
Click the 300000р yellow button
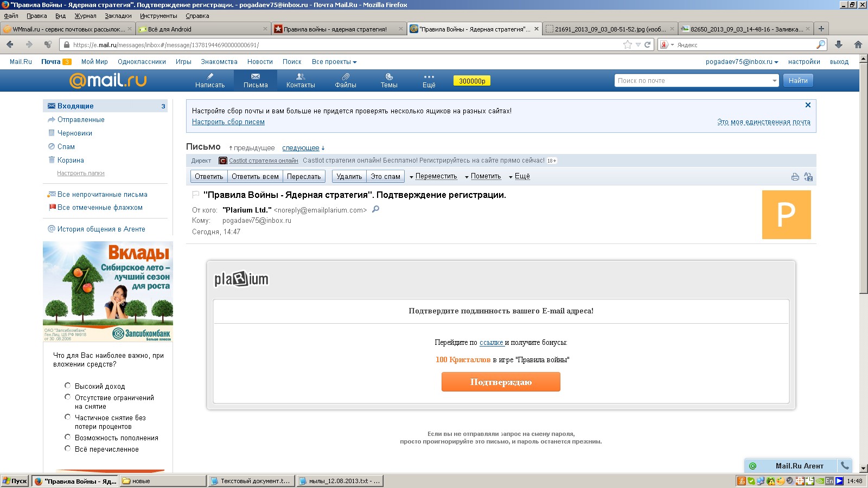472,81
